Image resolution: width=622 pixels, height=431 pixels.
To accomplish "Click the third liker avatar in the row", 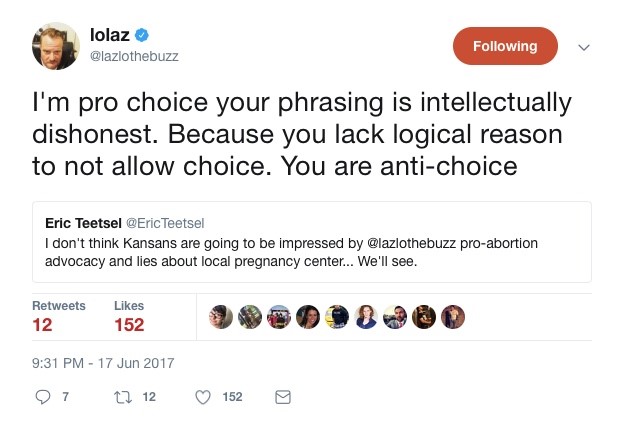I will tap(279, 317).
